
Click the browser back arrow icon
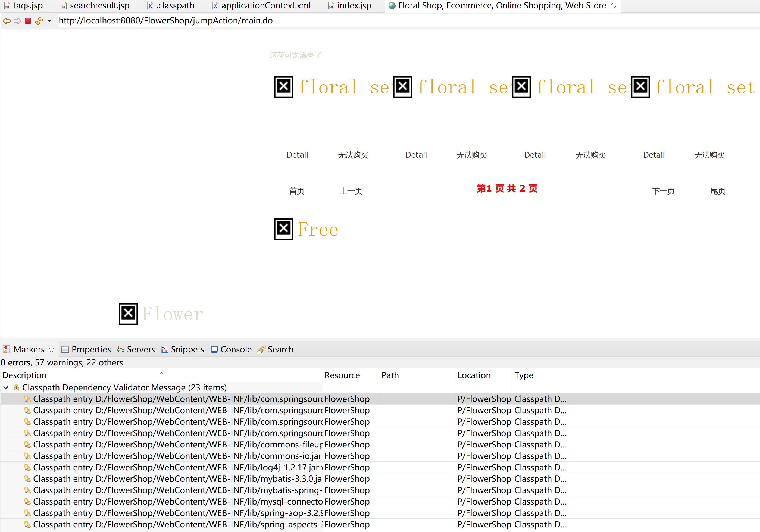coord(7,21)
